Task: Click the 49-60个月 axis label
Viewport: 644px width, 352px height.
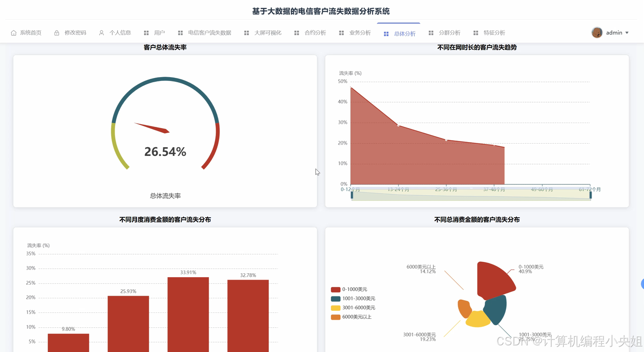Action: pos(542,190)
